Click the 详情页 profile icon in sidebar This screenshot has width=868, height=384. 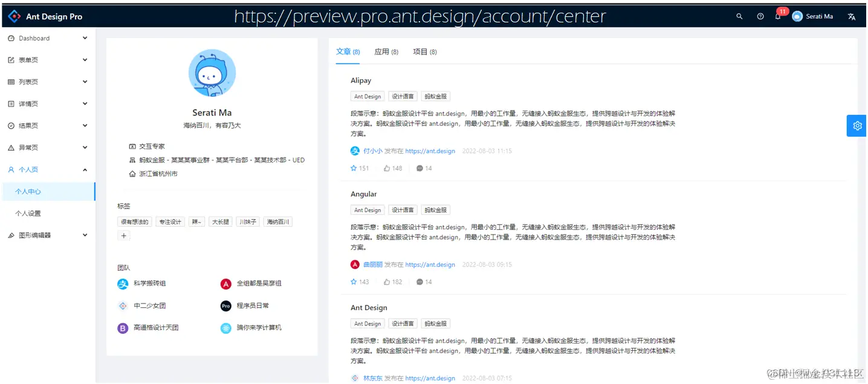tap(11, 104)
